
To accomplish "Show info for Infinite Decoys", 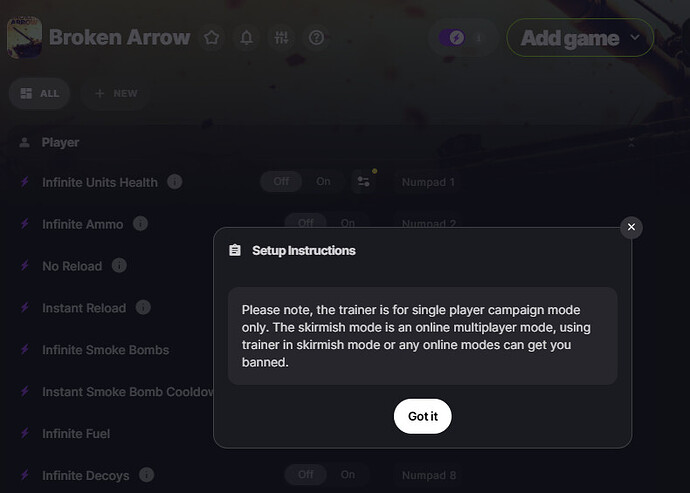I will [x=147, y=475].
